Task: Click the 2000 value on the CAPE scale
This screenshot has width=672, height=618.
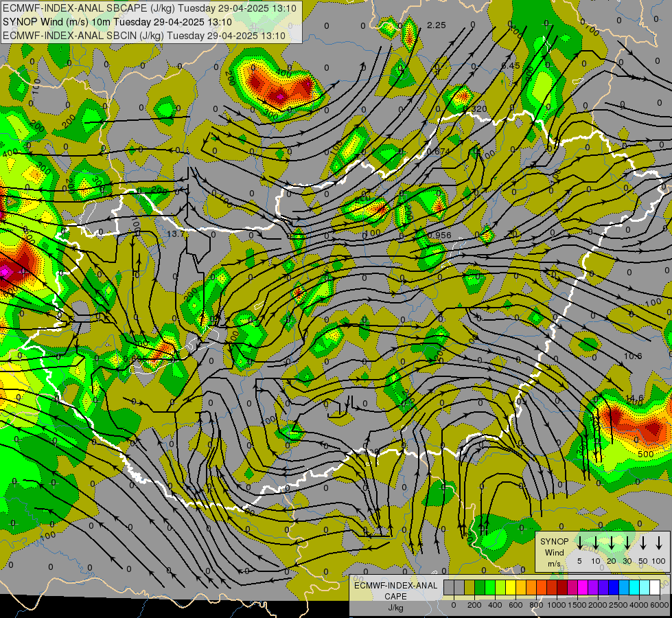Action: pyautogui.click(x=598, y=605)
